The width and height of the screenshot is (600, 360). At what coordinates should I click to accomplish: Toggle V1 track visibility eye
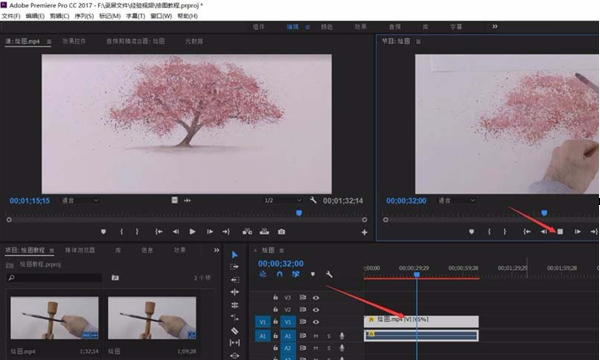pos(316,322)
